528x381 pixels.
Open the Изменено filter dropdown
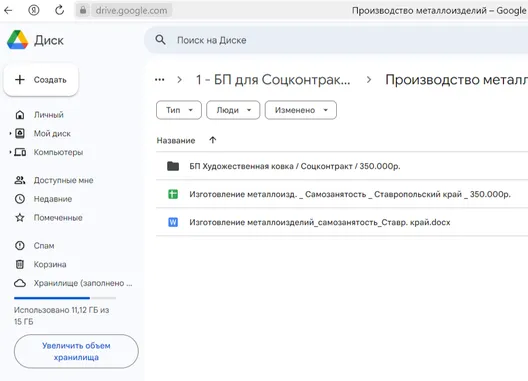301,110
